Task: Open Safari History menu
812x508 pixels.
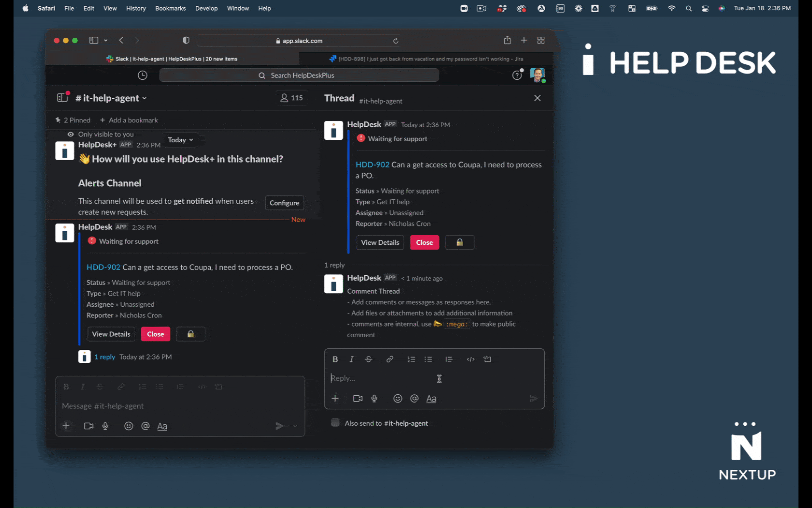Action: point(136,8)
